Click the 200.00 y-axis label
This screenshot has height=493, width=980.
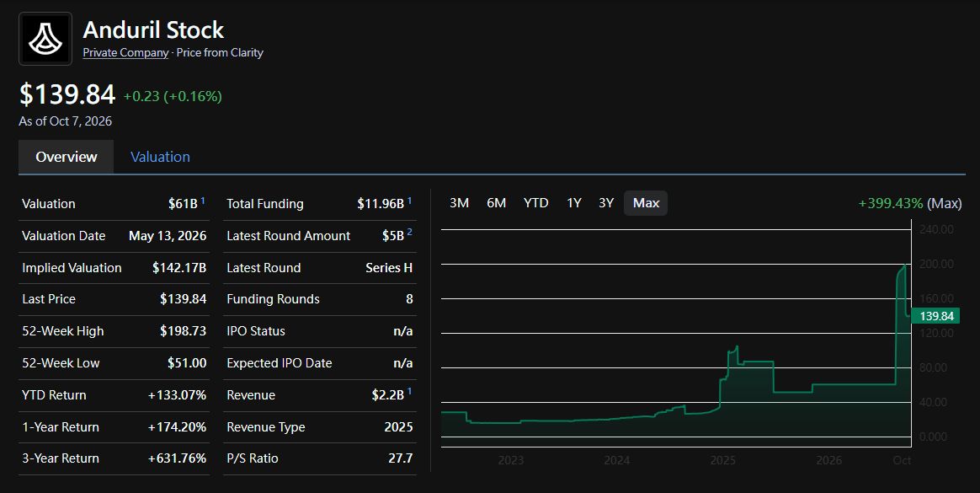tap(936, 264)
